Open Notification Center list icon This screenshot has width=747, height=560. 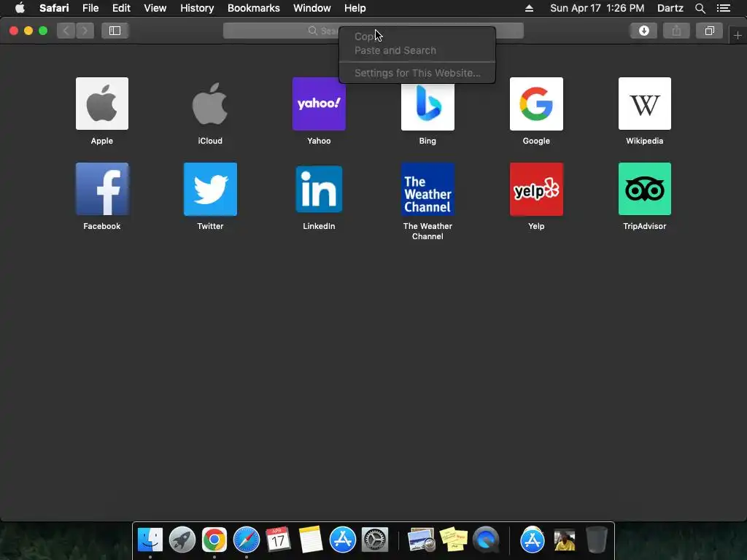(723, 8)
